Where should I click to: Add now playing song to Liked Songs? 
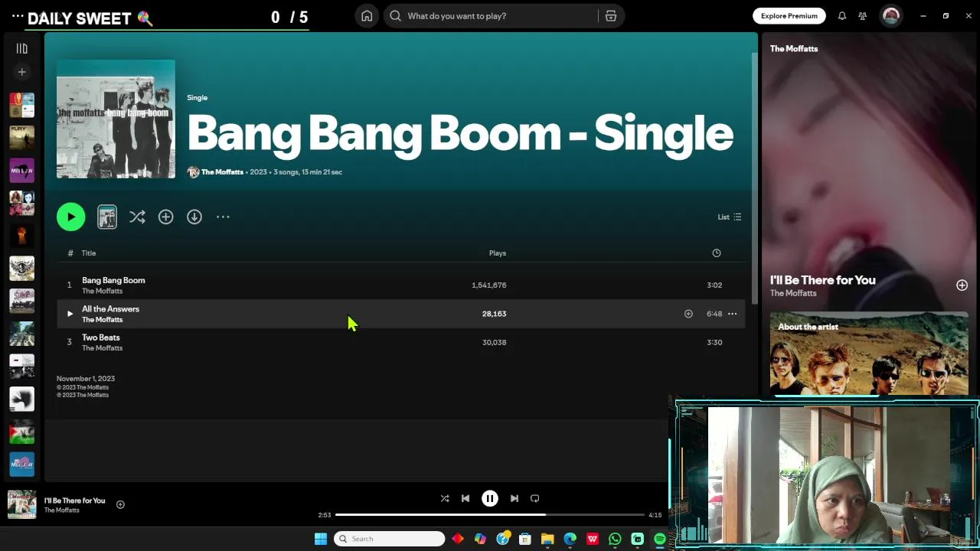tap(120, 505)
